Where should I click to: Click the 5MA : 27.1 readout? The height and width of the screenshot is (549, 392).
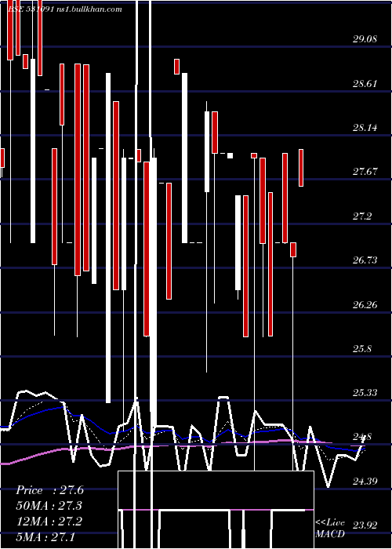45,537
